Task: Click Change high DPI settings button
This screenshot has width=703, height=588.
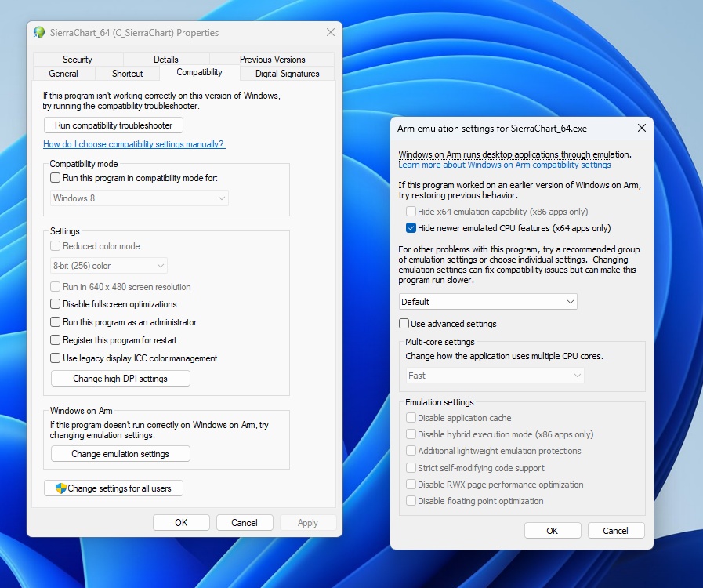Action: pyautogui.click(x=121, y=378)
